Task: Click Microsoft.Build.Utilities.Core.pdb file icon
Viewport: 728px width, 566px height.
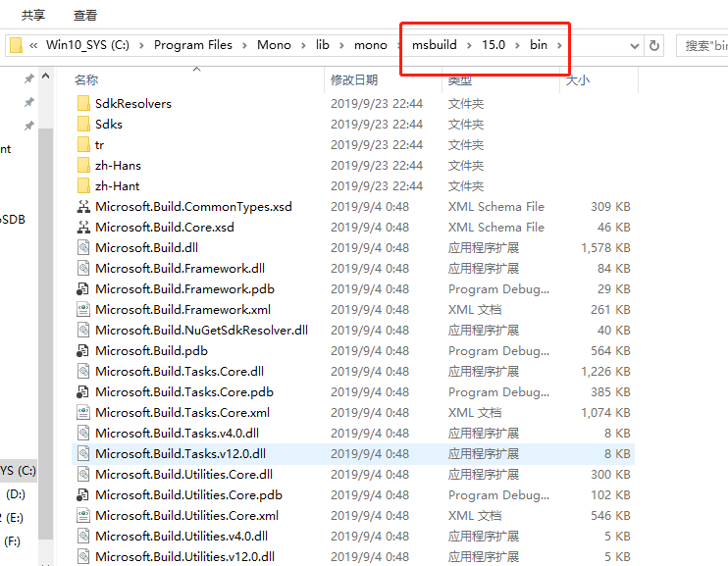Action: (x=82, y=495)
